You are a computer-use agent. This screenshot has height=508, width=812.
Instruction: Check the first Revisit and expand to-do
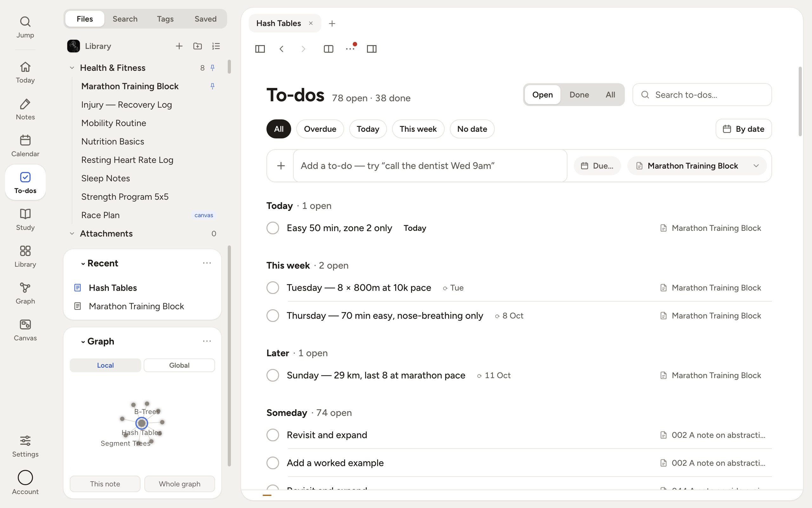pyautogui.click(x=273, y=435)
